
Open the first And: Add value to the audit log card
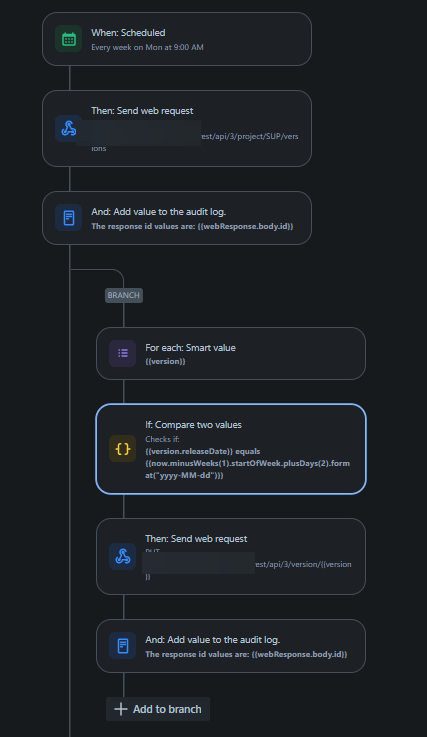[177, 218]
